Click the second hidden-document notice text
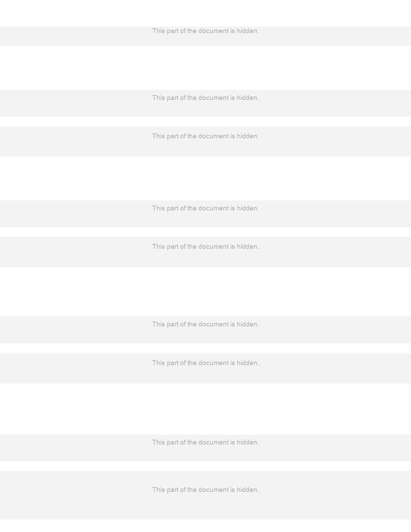This screenshot has width=411, height=532. coord(205,98)
